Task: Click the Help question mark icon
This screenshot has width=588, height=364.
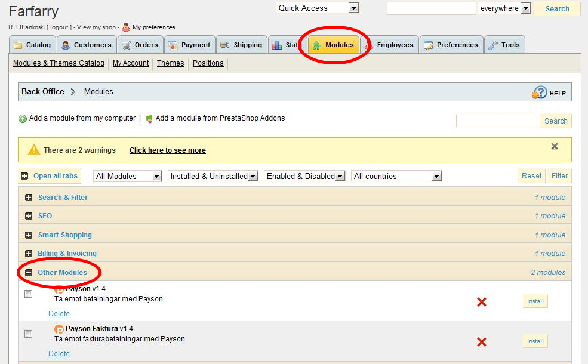Action: click(x=540, y=92)
